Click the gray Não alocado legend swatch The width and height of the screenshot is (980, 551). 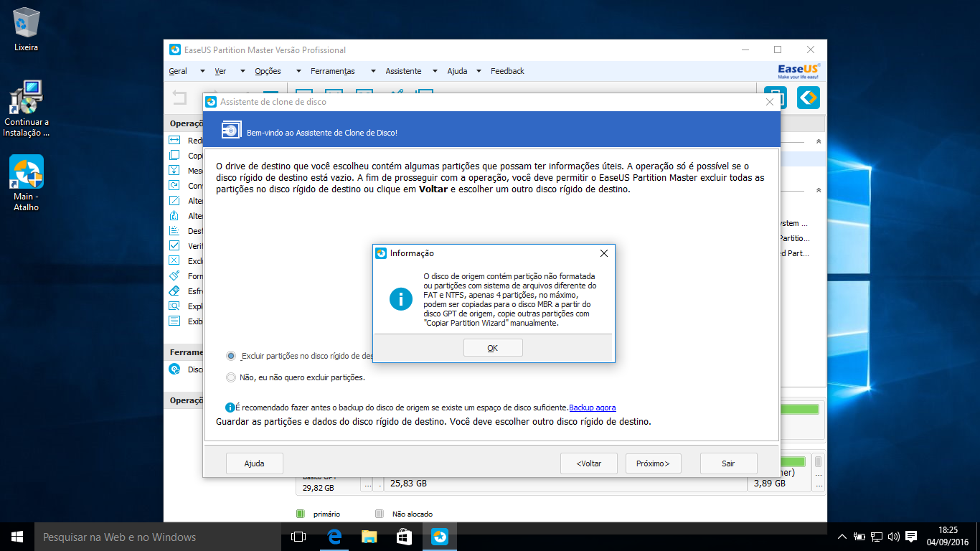(380, 514)
